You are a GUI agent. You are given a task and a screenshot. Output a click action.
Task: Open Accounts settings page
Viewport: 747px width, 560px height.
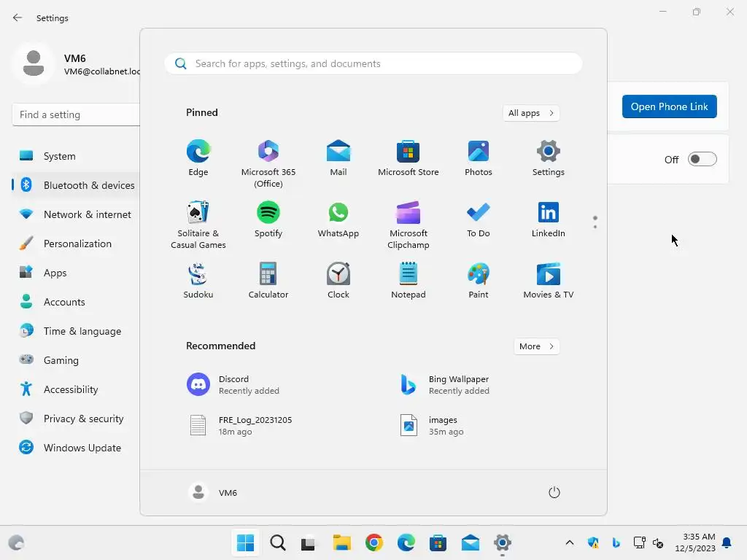[x=76, y=302]
